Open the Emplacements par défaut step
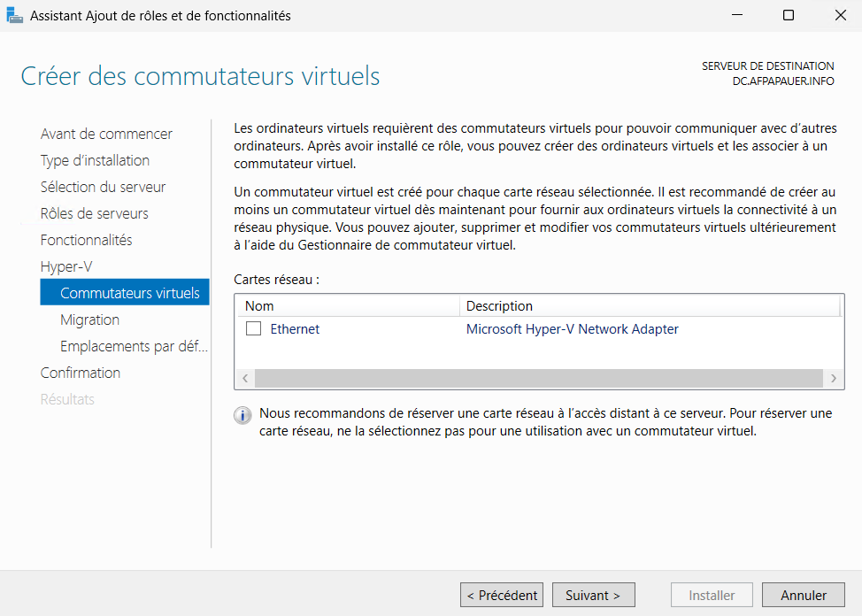The image size is (862, 616). point(134,346)
